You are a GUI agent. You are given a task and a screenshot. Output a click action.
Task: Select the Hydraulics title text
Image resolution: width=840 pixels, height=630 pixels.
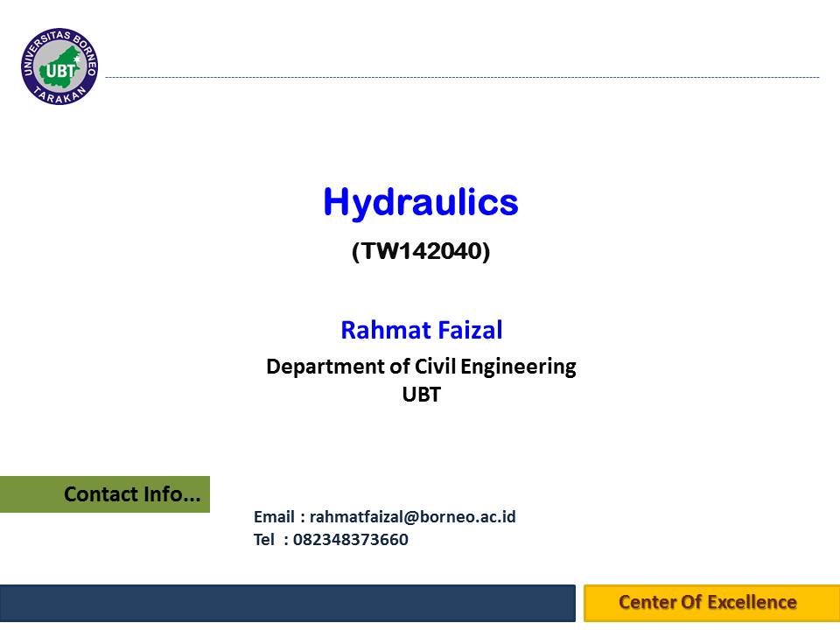click(420, 202)
